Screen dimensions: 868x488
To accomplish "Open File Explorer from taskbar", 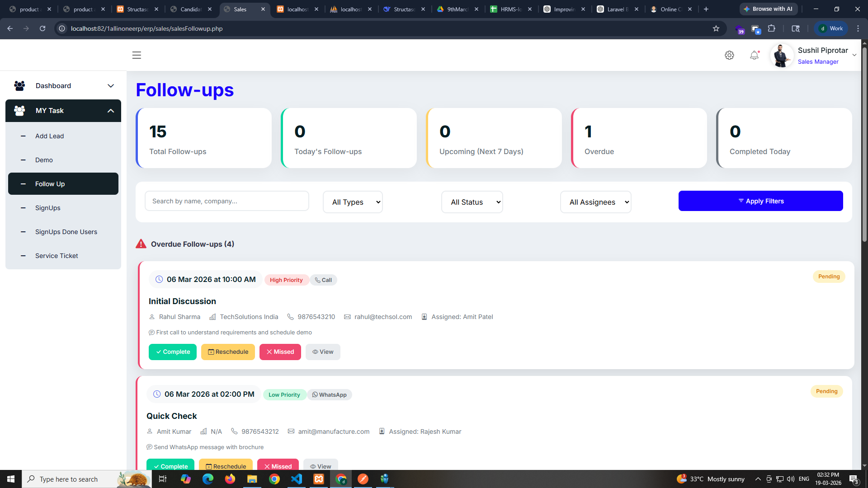I will 252,479.
